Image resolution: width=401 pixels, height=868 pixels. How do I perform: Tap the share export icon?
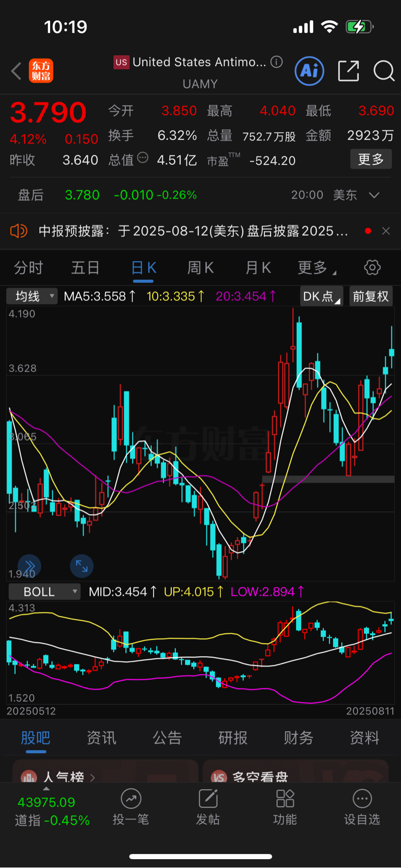348,70
